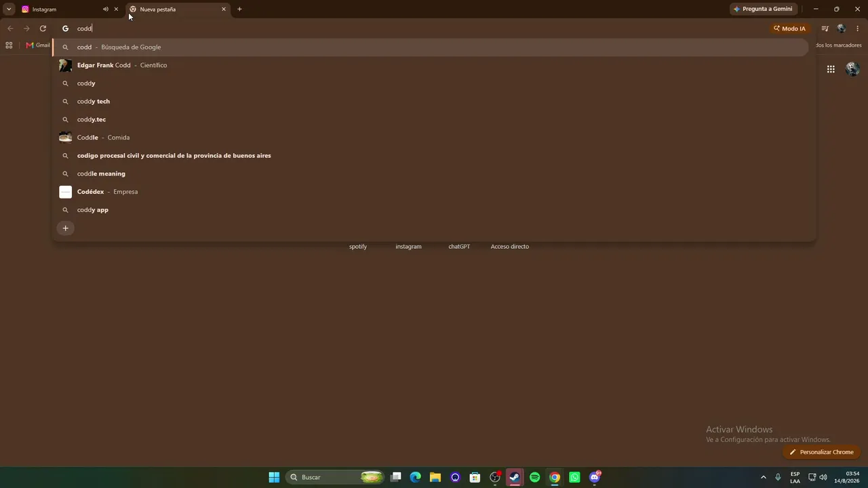Open the Windows Start menu

click(274, 477)
